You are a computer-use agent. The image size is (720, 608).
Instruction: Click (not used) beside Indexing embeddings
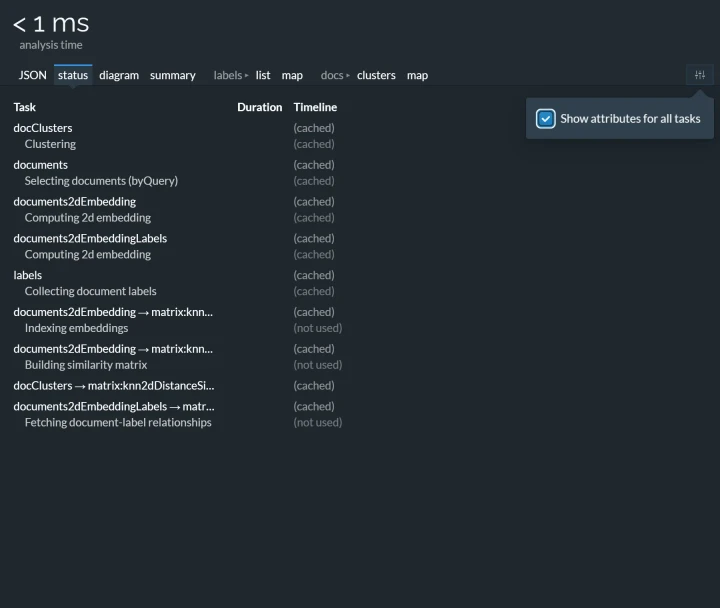click(318, 328)
